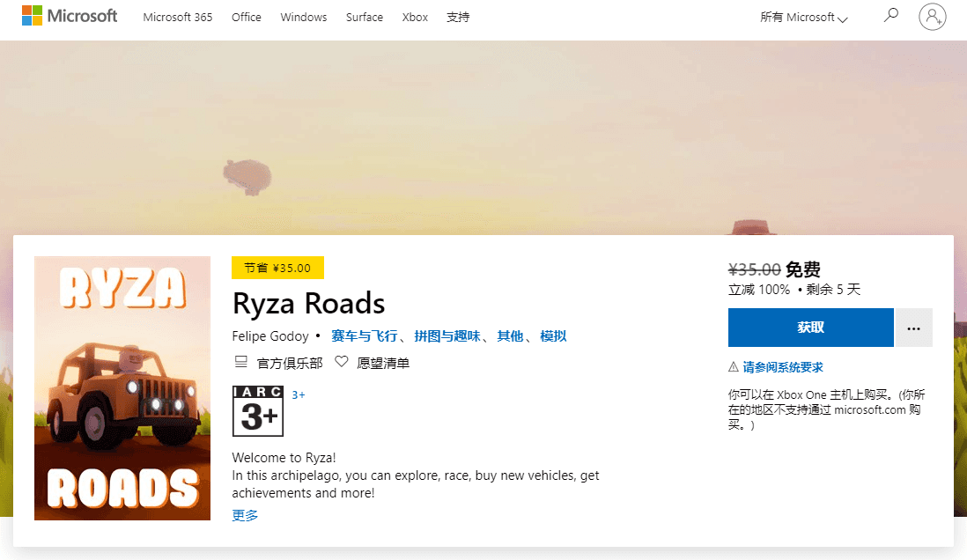Image resolution: width=967 pixels, height=560 pixels.
Task: Click the IARC 3+ rating badge
Action: pyautogui.click(x=257, y=410)
